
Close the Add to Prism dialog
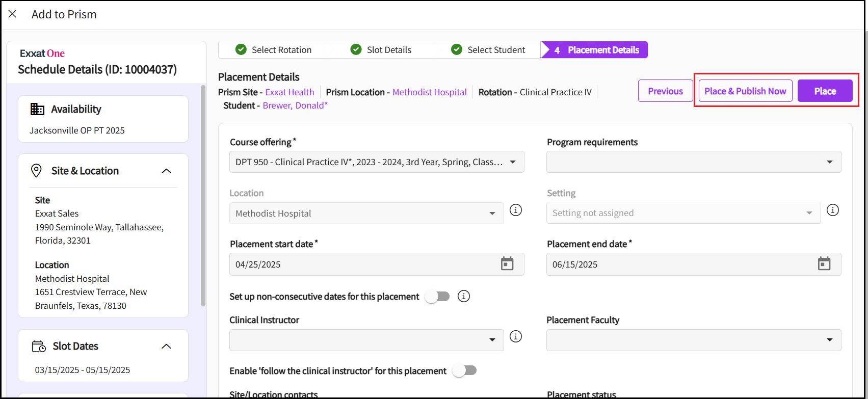[x=13, y=14]
